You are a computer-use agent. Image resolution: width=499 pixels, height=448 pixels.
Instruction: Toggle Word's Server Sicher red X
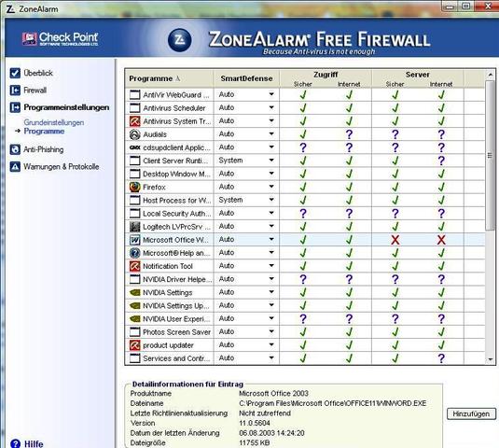click(x=395, y=240)
